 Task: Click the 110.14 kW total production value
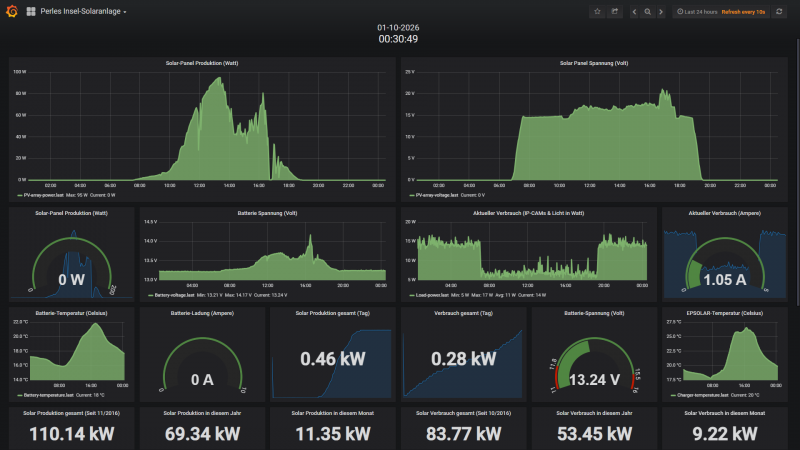71,434
